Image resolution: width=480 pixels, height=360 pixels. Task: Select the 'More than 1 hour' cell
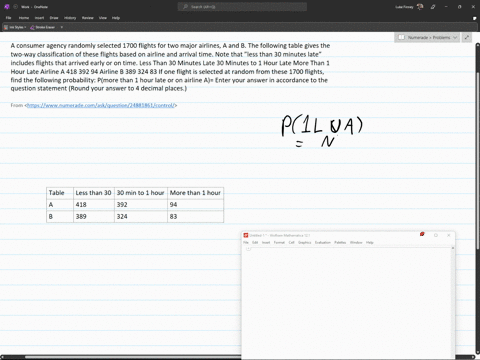tap(195, 193)
